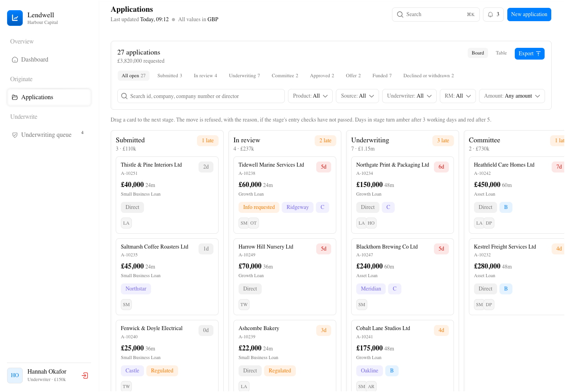Click the 2d days badge on Thistle & Pine card
This screenshot has height=392, width=565.
tap(206, 167)
